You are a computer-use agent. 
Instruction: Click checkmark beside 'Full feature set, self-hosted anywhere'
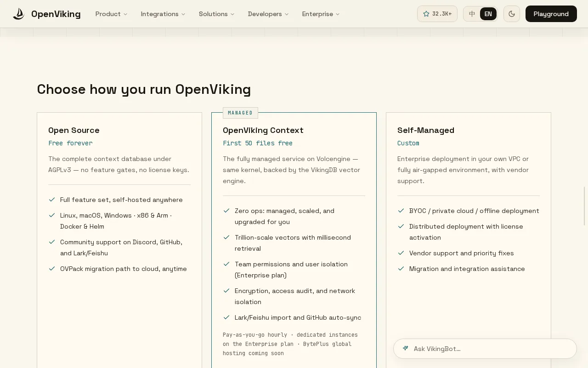52,200
